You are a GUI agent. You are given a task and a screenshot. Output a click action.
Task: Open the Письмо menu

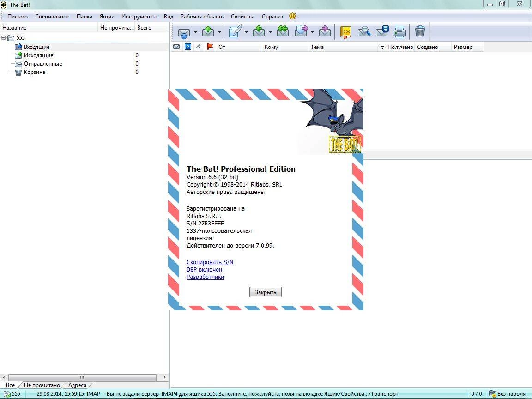(18, 16)
